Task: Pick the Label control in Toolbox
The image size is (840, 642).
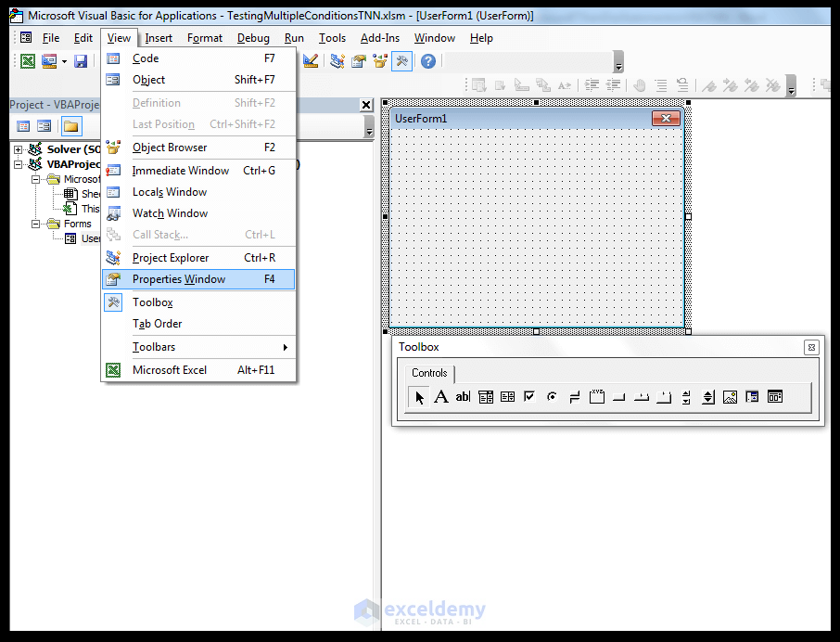Action: (x=441, y=397)
